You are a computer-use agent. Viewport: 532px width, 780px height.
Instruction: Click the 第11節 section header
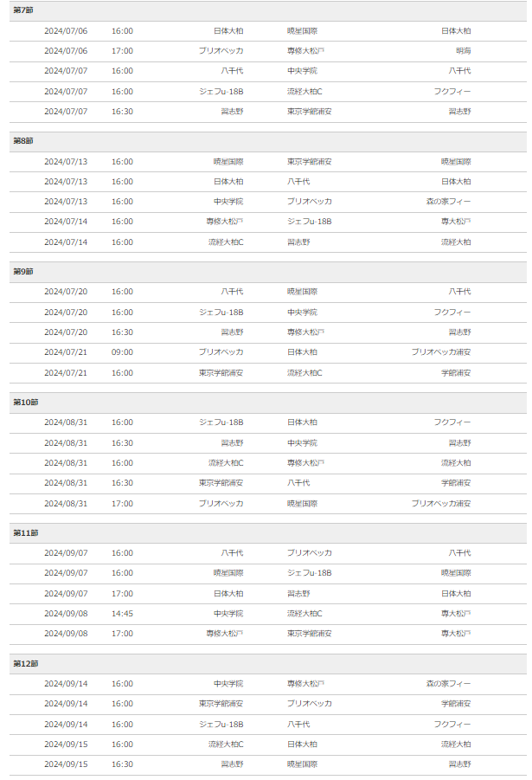pyautogui.click(x=267, y=533)
